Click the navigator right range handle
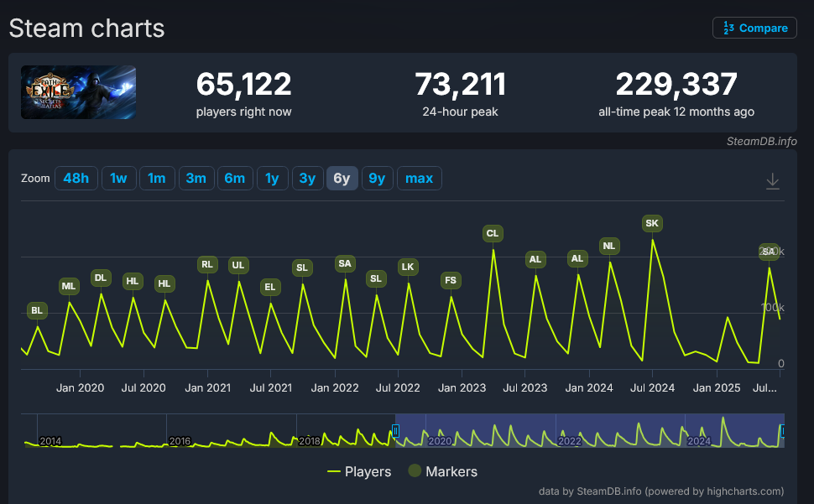 point(783,431)
